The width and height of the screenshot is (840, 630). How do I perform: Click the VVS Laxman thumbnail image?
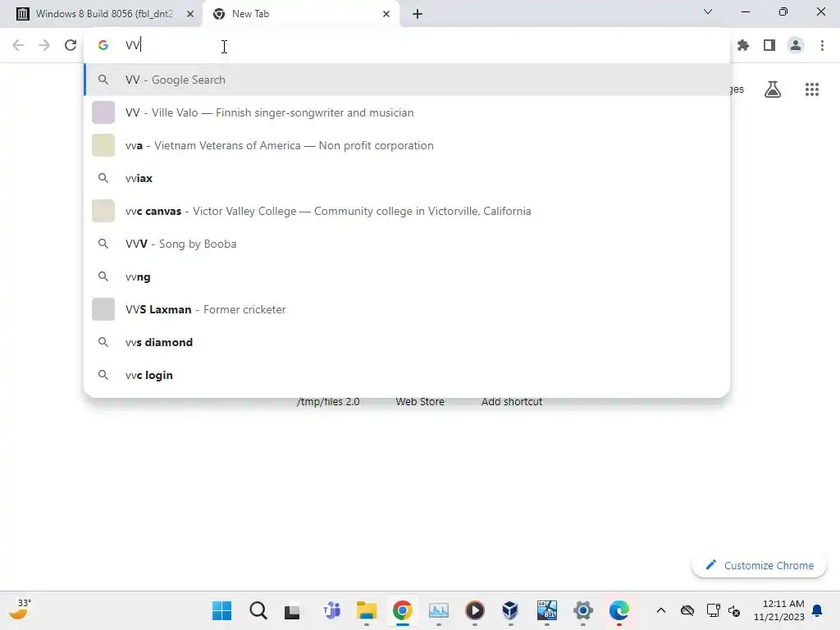(103, 309)
